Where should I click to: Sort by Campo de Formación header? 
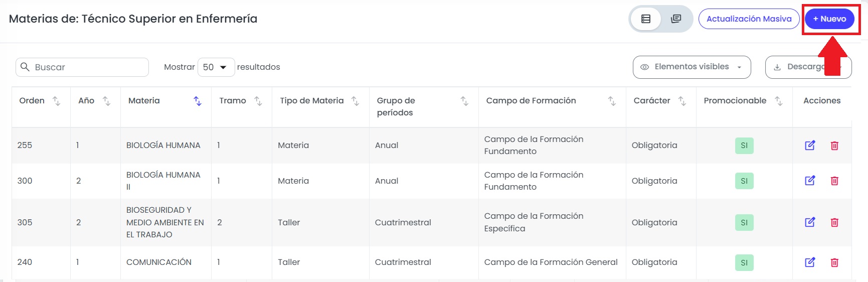click(531, 101)
